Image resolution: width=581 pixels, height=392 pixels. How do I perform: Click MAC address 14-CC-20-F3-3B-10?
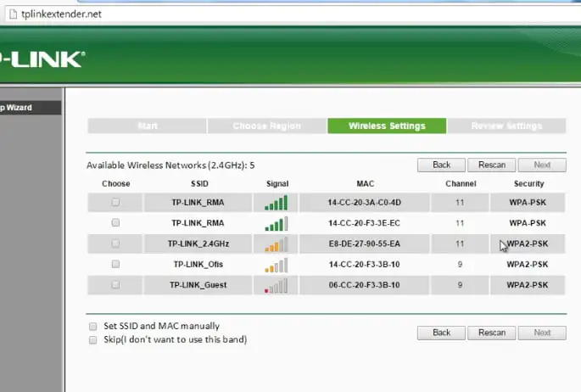pos(364,265)
